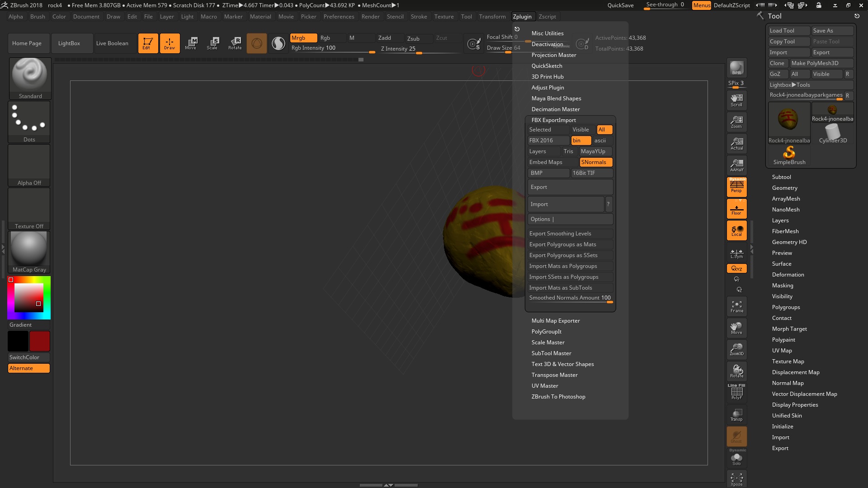Click the sculptris pro sphere icon

coord(278,43)
